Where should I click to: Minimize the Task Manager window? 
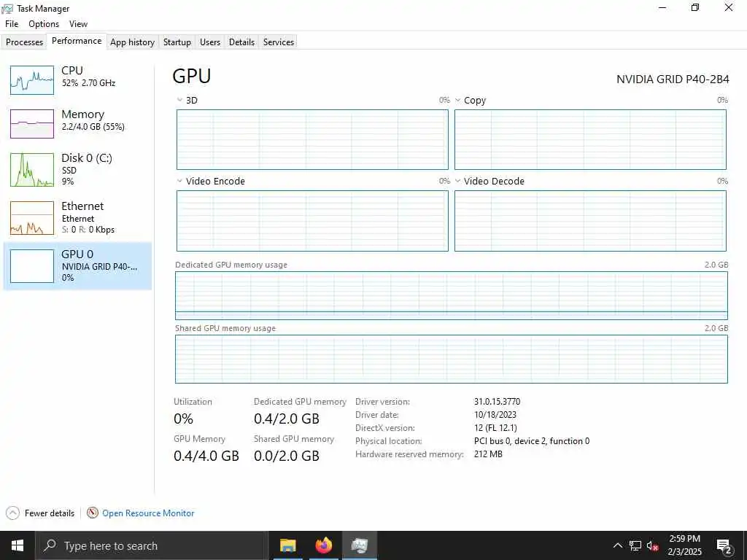coord(662,7)
